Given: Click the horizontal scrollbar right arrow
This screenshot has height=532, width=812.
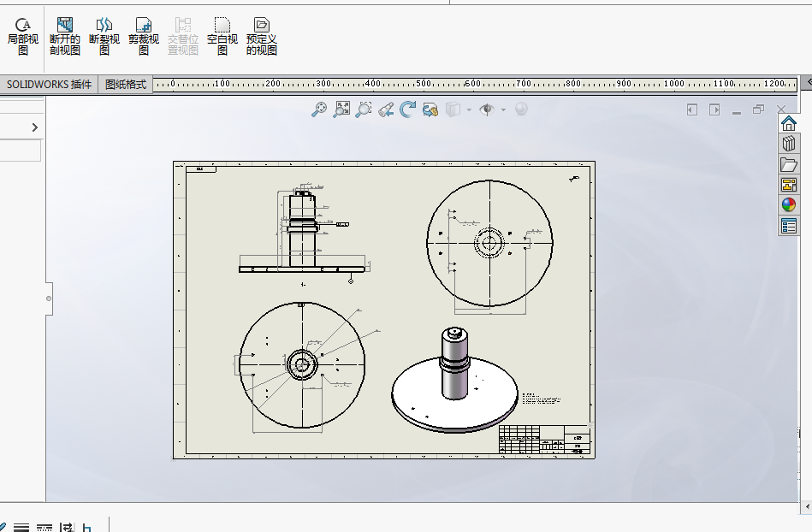Looking at the screenshot, I should (x=808, y=506).
